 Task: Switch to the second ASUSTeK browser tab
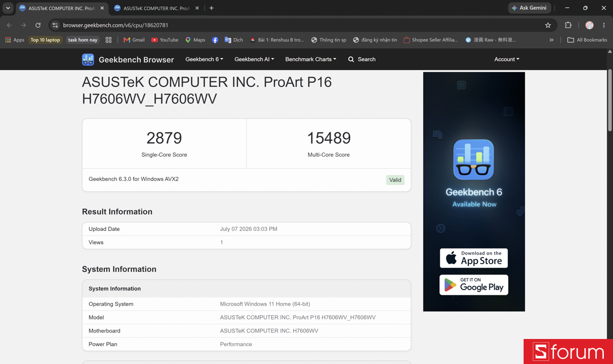click(157, 8)
